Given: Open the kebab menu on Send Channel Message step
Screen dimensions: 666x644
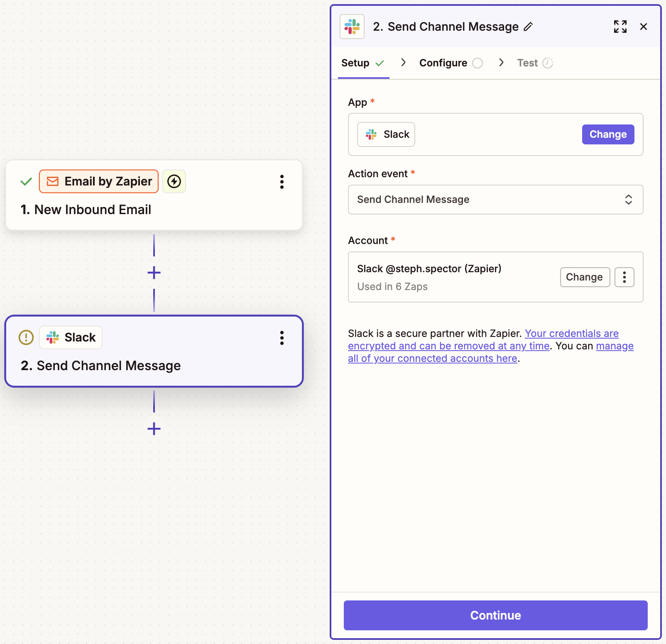Looking at the screenshot, I should [x=282, y=338].
